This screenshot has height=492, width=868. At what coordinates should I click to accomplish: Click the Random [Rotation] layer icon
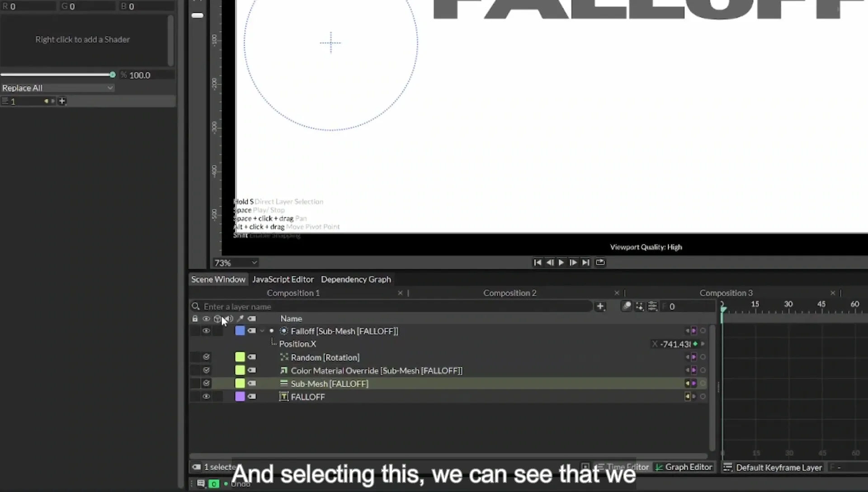pos(284,357)
